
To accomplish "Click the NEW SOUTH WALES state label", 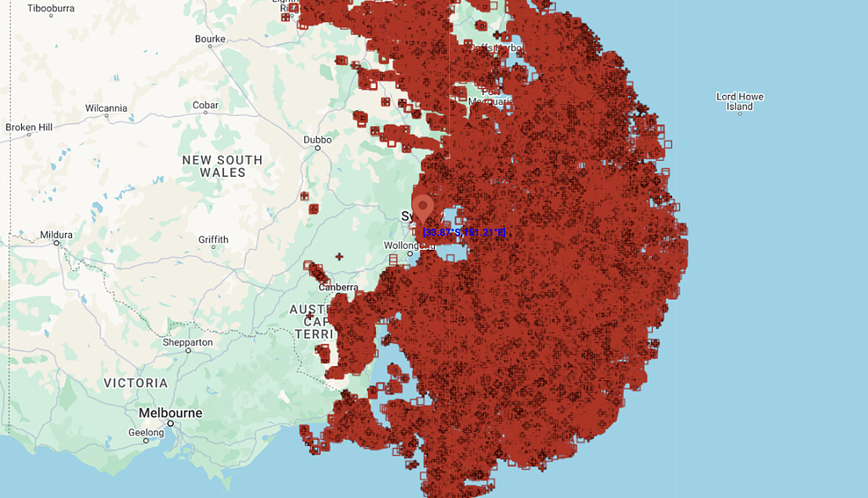I will tap(223, 166).
